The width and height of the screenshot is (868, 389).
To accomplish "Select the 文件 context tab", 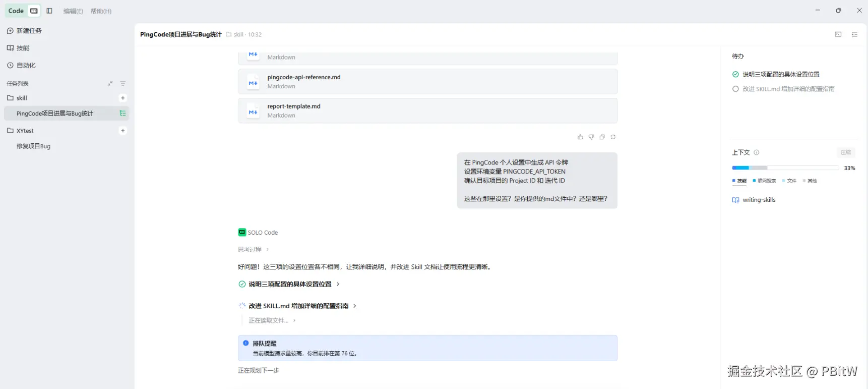I will click(789, 181).
